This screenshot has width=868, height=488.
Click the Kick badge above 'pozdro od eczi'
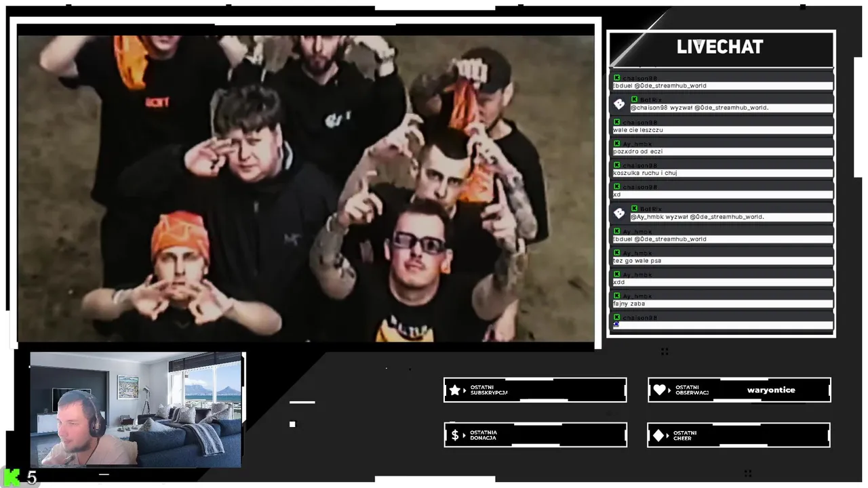617,144
